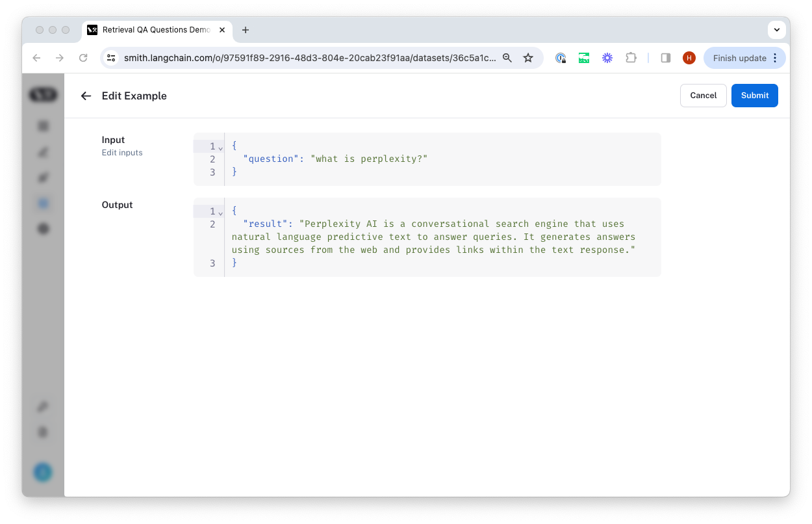Open the zoom magnifier in the address bar

pyautogui.click(x=507, y=58)
